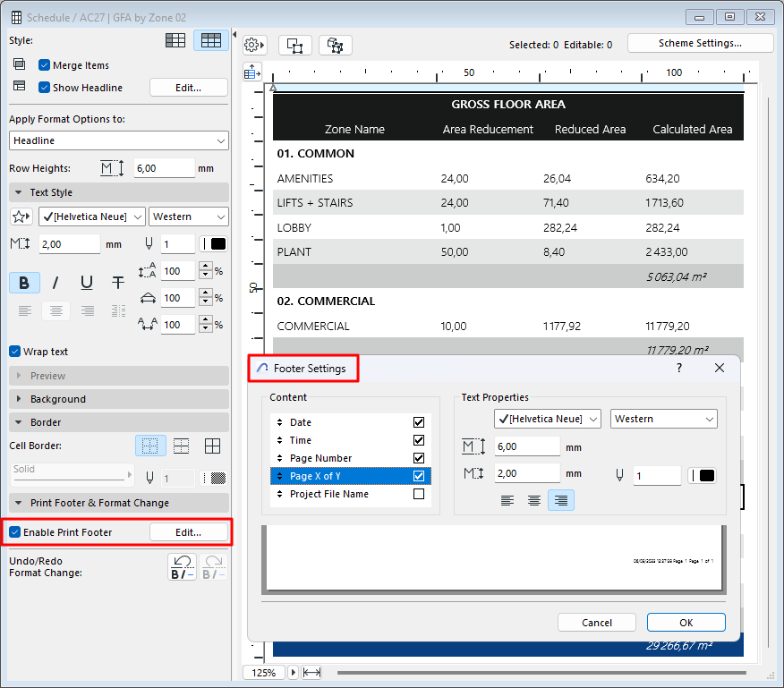Click the Strikethrough text icon

pyautogui.click(x=118, y=283)
